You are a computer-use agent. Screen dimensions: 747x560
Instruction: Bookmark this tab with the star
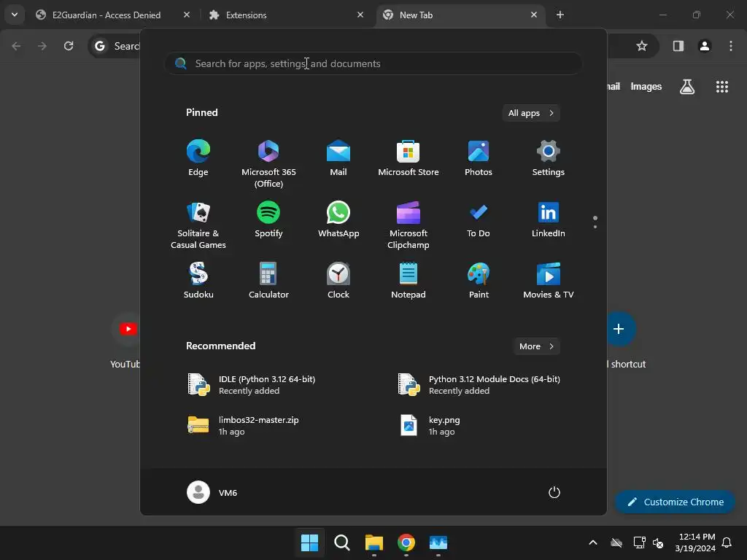[642, 46]
